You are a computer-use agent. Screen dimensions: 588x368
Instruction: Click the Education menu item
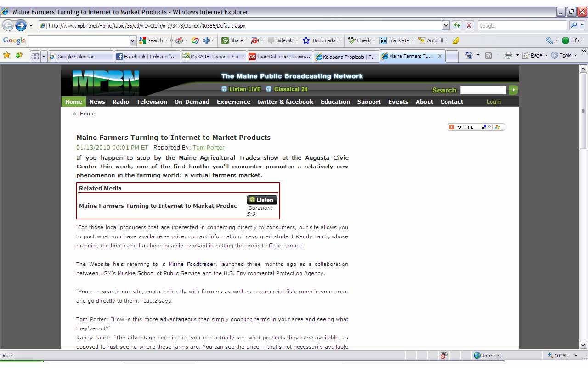click(335, 102)
